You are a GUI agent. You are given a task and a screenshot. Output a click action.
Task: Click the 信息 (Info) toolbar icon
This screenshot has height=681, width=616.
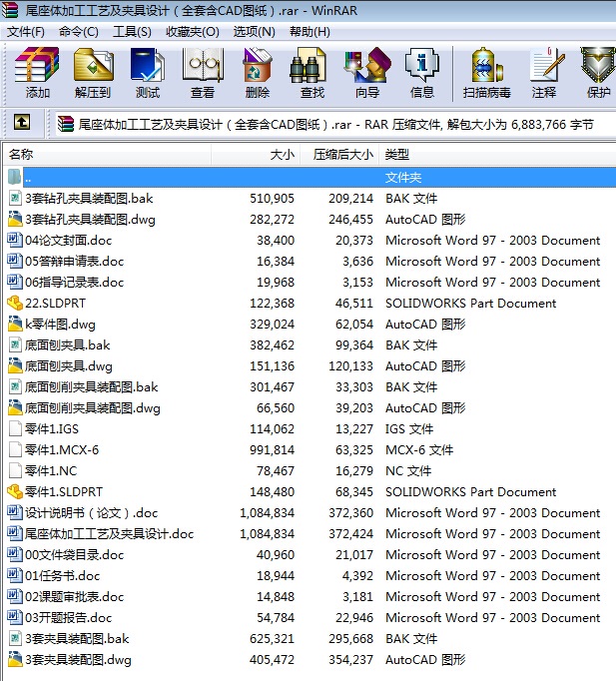click(422, 65)
